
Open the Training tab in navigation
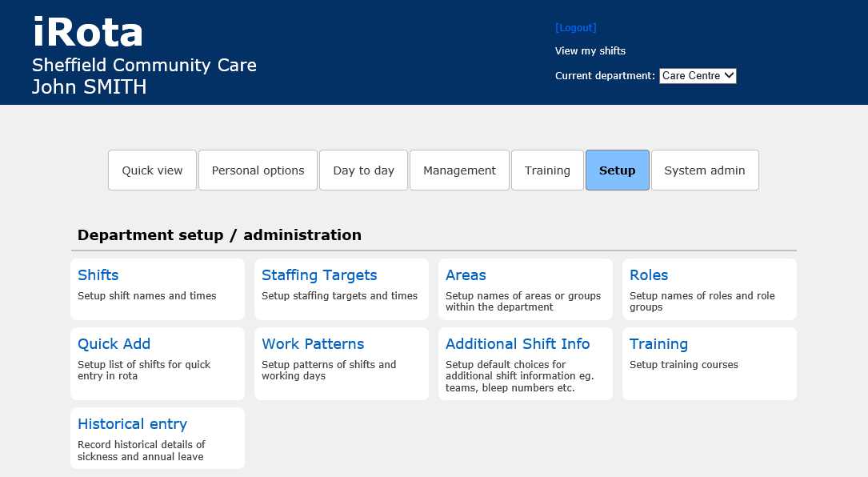point(547,170)
